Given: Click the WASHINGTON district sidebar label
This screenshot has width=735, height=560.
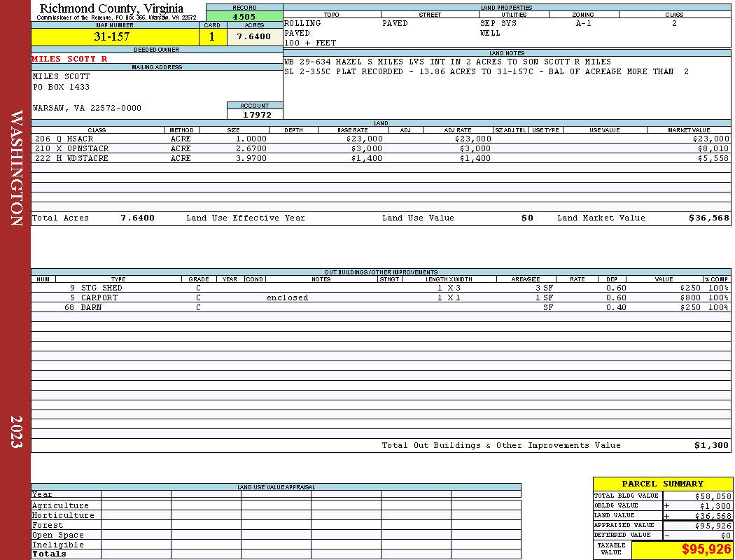Looking at the screenshot, I should click(16, 168).
